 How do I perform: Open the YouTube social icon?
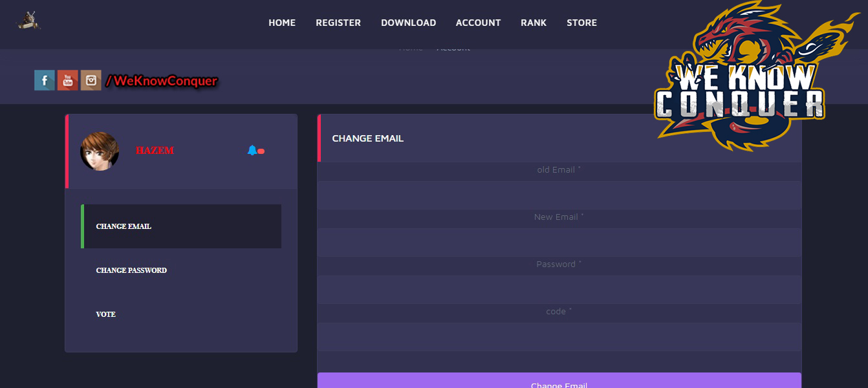click(68, 80)
